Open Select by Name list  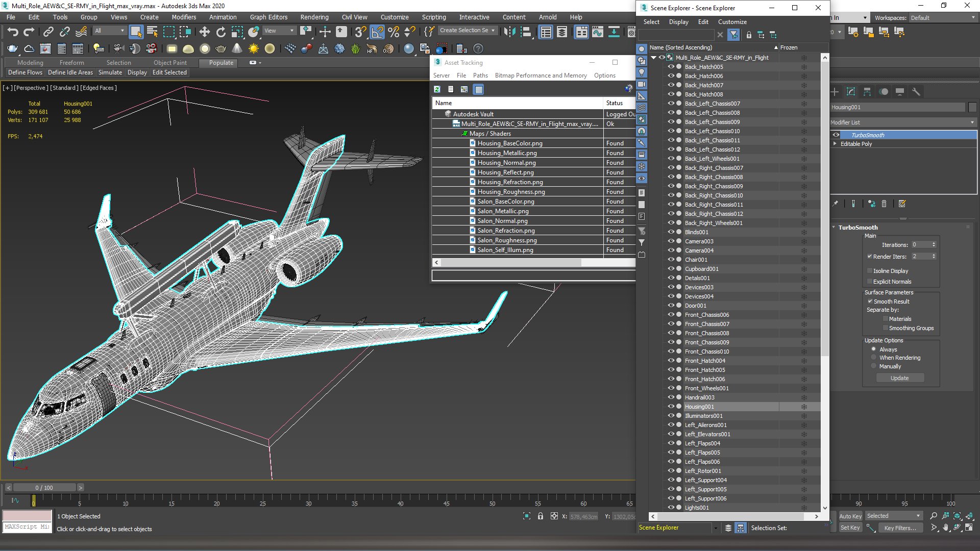(152, 32)
